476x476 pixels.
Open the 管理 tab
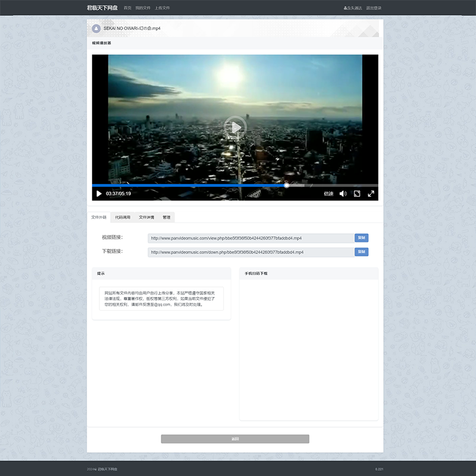[167, 217]
